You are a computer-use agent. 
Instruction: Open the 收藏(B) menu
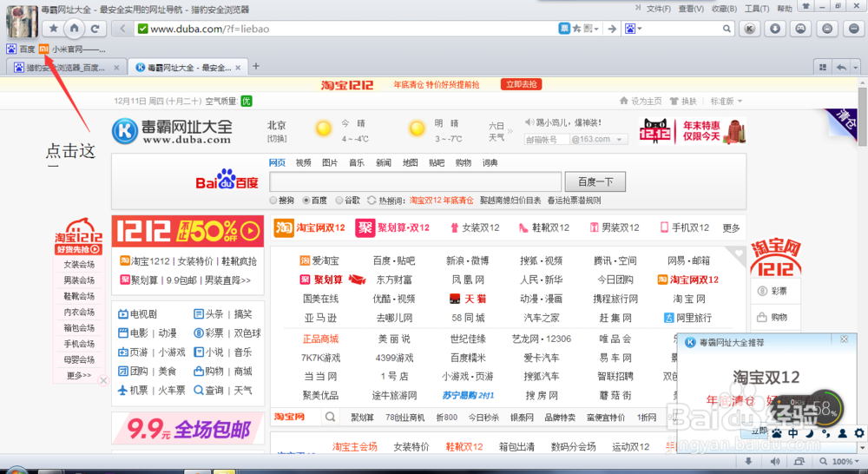pyautogui.click(x=724, y=9)
